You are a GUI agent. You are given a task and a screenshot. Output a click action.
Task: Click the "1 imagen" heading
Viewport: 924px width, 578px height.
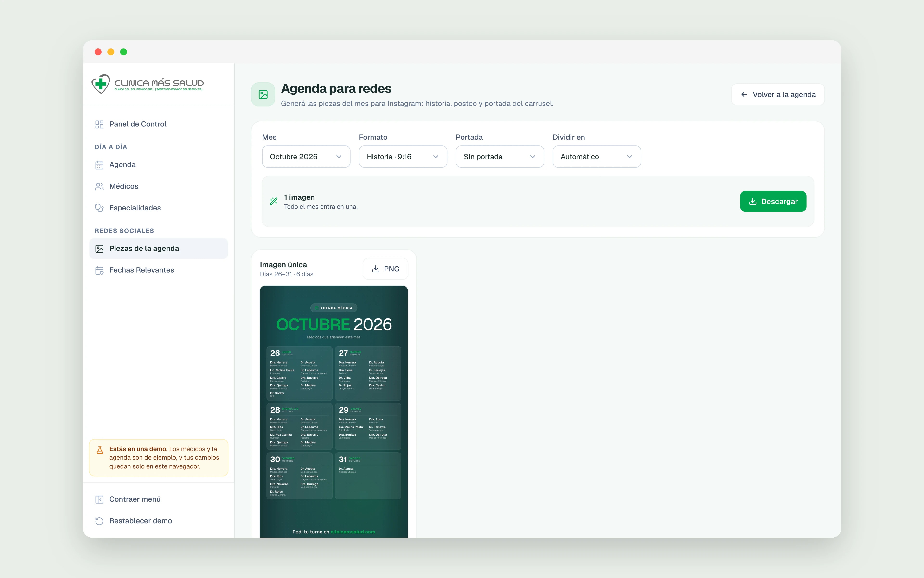pyautogui.click(x=299, y=197)
